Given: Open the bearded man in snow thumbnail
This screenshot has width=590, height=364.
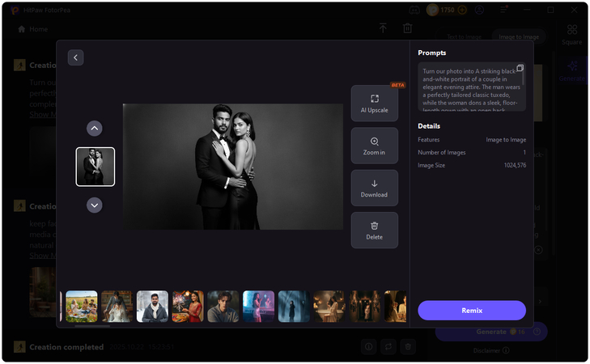Looking at the screenshot, I should (152, 306).
